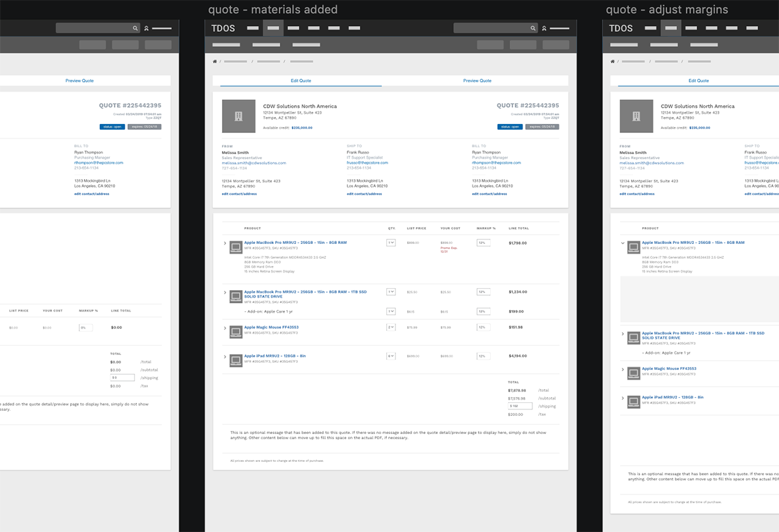Switch to Preview Quote tab in the $0.00-totals artboard

[x=79, y=80]
